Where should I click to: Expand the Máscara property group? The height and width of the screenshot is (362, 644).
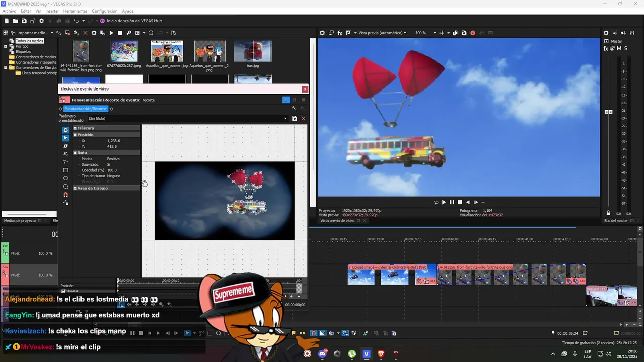click(75, 128)
